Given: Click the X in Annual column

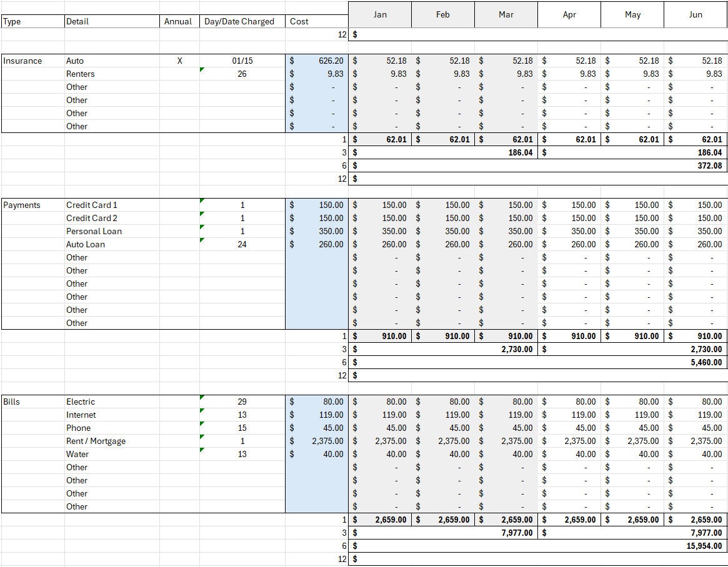Looking at the screenshot, I should [x=179, y=61].
